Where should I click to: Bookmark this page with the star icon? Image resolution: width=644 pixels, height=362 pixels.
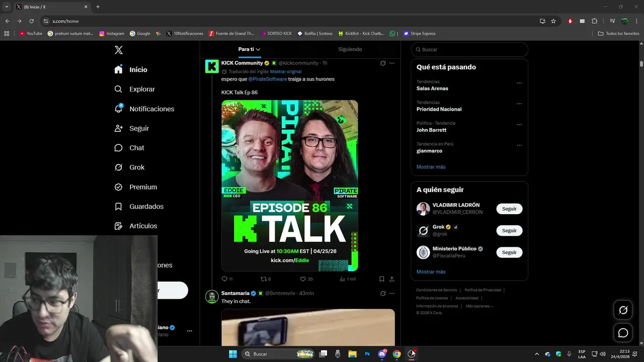[x=553, y=21]
